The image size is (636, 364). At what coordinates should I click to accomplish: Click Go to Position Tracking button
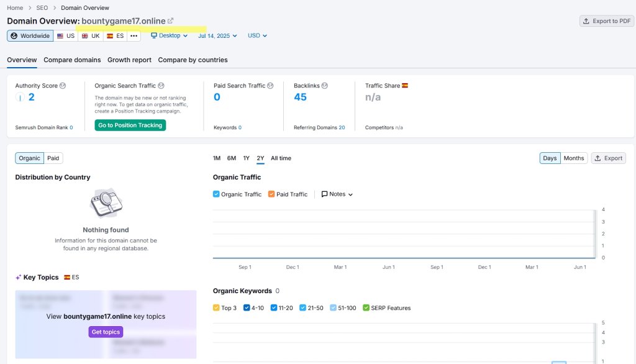coord(130,125)
